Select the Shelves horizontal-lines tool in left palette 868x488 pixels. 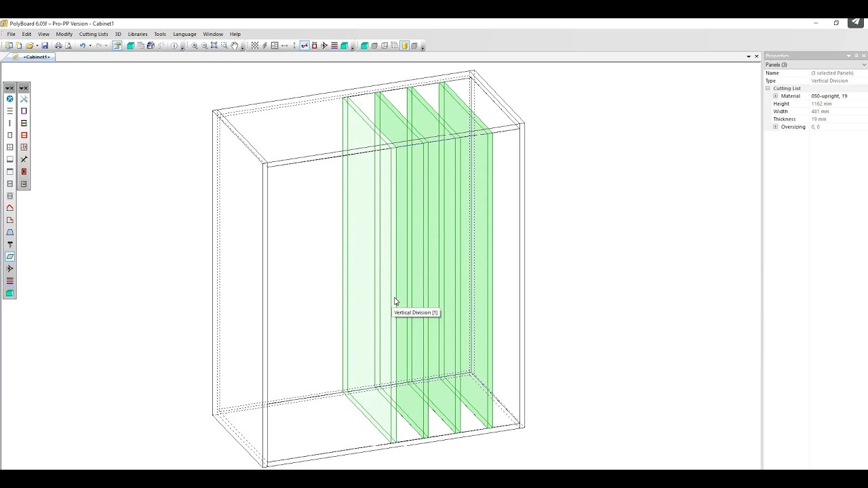[9, 111]
